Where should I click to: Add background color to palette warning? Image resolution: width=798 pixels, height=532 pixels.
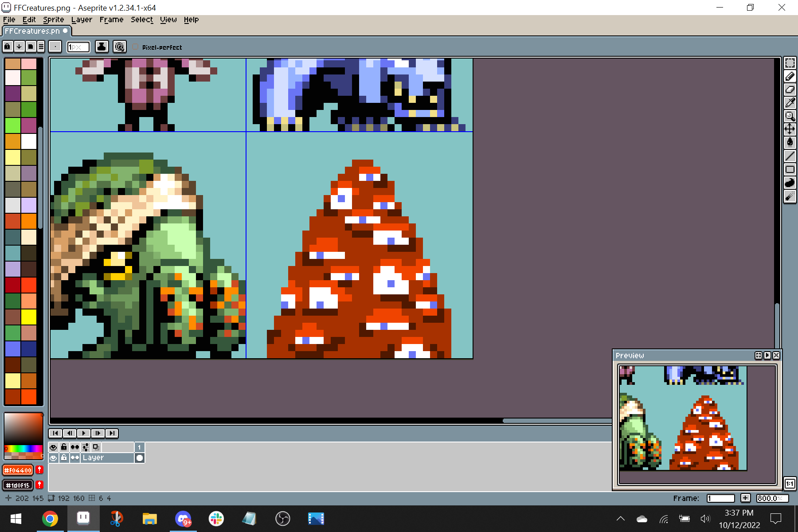coord(39,485)
